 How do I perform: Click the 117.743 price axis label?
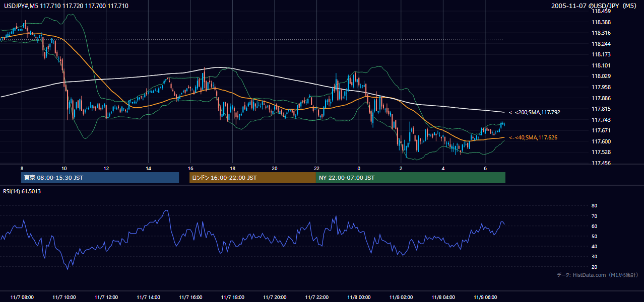[x=601, y=120]
